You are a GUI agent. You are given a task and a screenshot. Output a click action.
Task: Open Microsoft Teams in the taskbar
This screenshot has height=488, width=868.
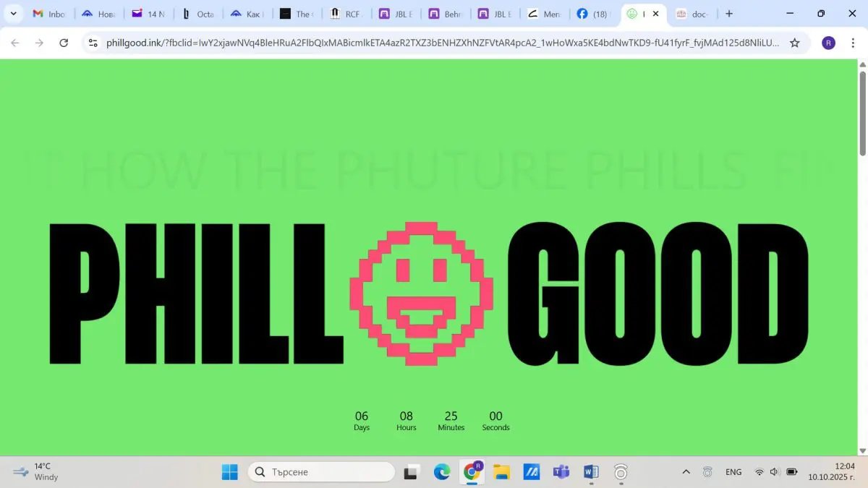point(561,472)
